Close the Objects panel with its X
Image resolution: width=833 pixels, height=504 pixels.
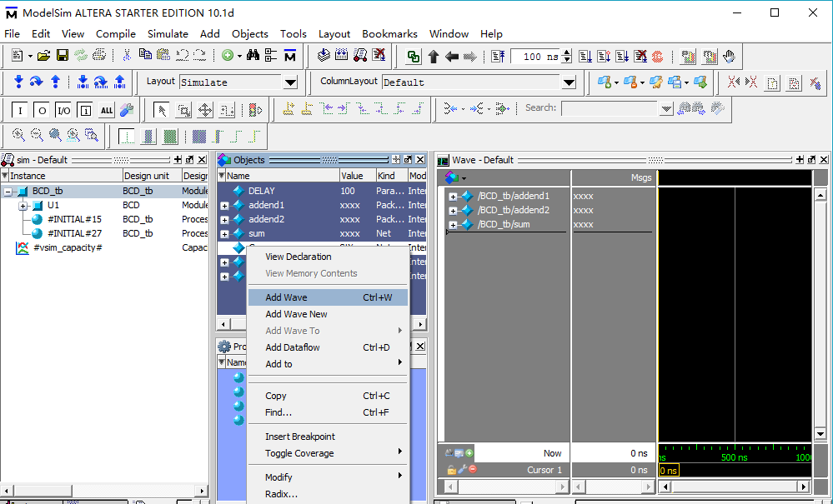tap(420, 160)
